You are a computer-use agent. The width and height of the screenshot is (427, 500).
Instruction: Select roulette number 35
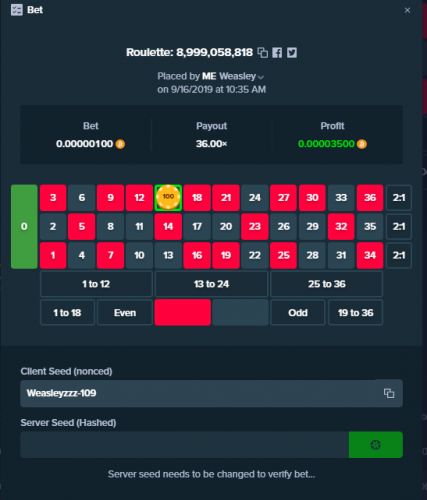click(x=370, y=227)
